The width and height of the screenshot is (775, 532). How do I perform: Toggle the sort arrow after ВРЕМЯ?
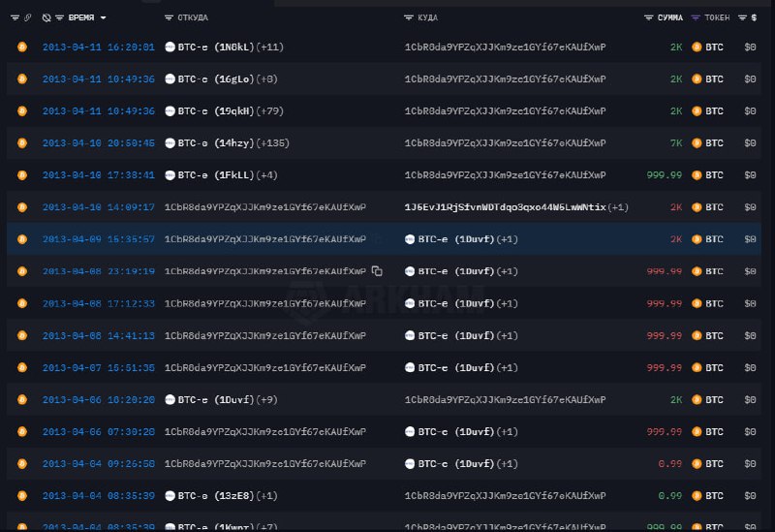click(x=103, y=17)
